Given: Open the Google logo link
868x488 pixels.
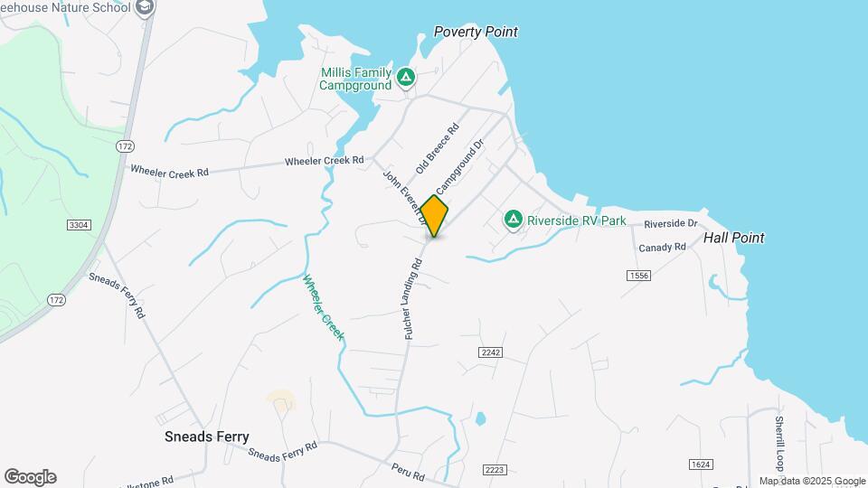Looking at the screenshot, I should [x=31, y=477].
